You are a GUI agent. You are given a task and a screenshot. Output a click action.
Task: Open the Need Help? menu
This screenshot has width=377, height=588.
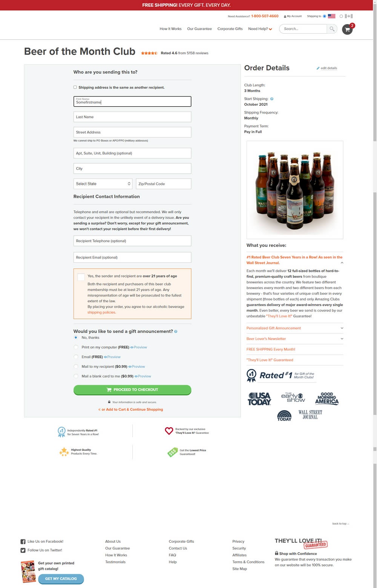[260, 29]
